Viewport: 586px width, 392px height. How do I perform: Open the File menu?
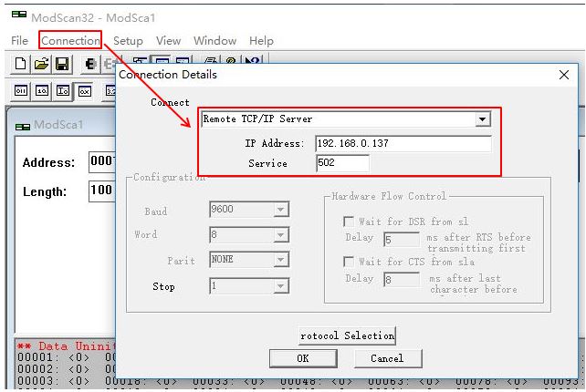point(19,40)
